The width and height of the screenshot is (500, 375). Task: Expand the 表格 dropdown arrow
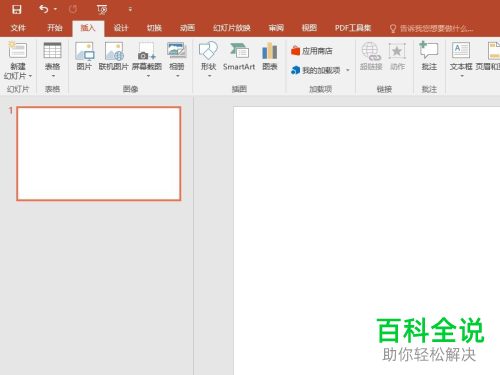pos(53,76)
